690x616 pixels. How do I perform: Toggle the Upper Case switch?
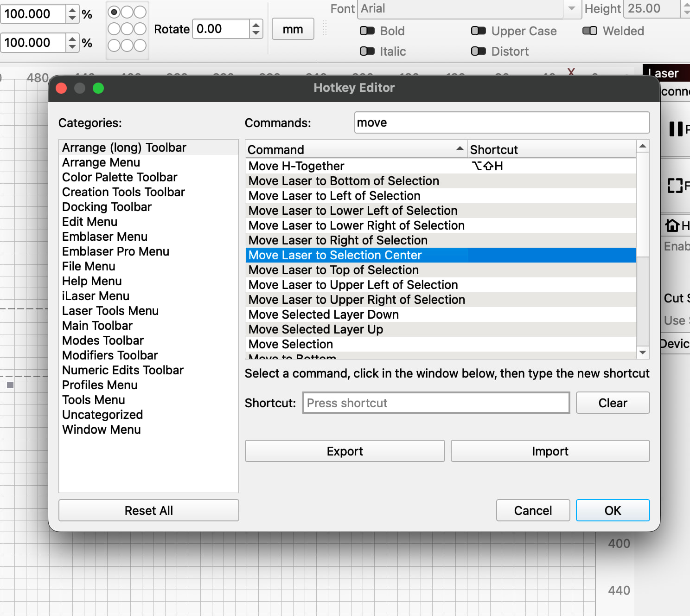click(478, 31)
